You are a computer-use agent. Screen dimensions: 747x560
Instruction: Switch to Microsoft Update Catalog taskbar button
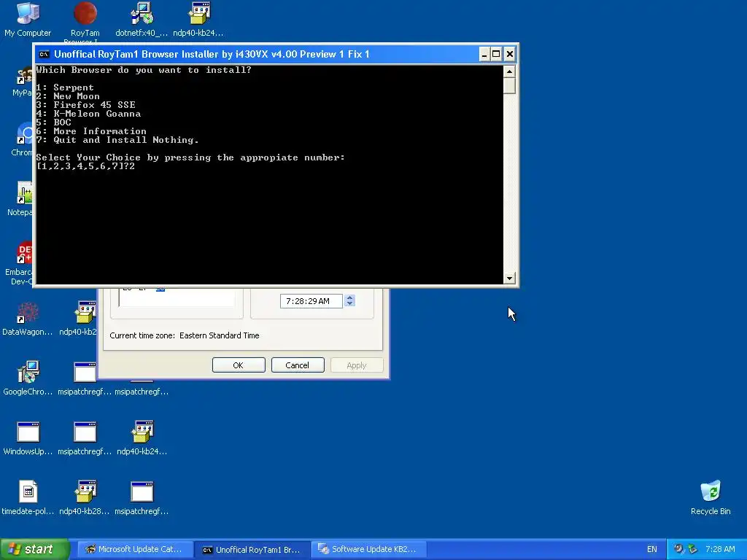point(134,549)
